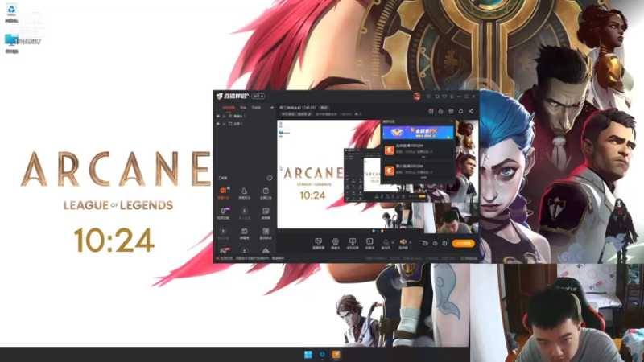Switch to the second scene tab

click(243, 108)
